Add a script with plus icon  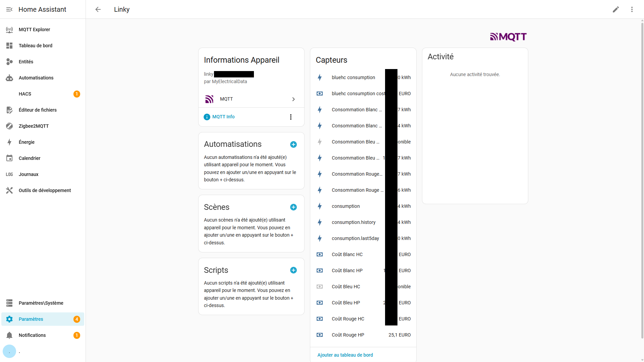[293, 270]
